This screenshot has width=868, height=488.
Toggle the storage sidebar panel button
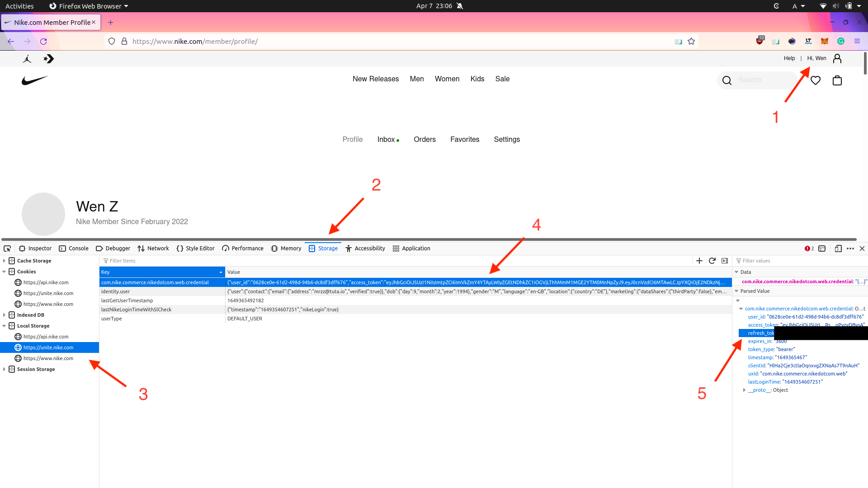725,261
